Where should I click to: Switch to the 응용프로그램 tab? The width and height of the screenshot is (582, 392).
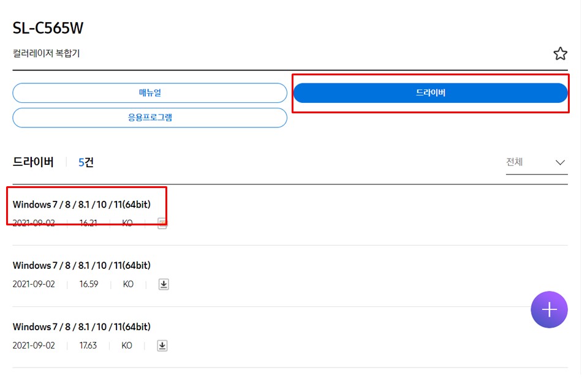coord(149,118)
